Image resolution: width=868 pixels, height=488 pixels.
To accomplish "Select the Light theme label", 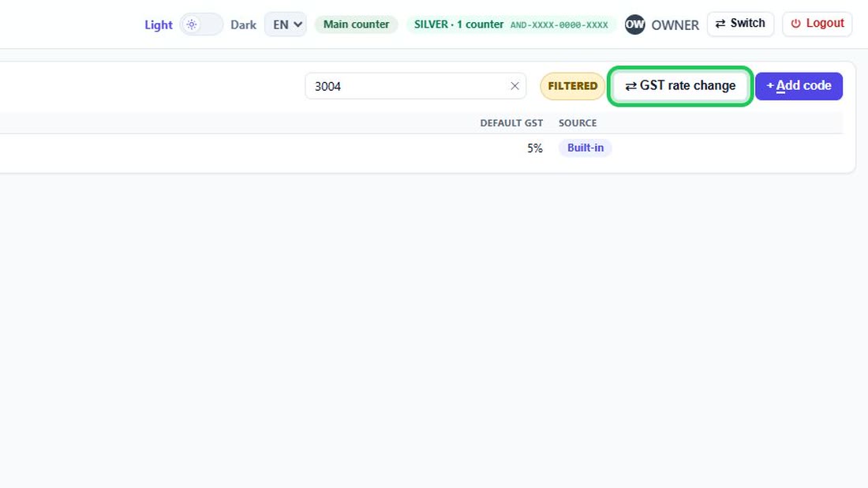I will (159, 25).
